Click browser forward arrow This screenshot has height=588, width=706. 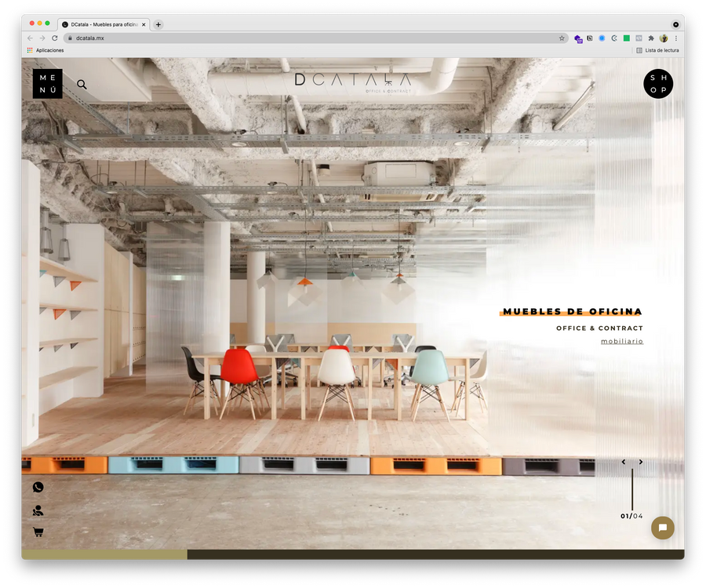[x=42, y=38]
